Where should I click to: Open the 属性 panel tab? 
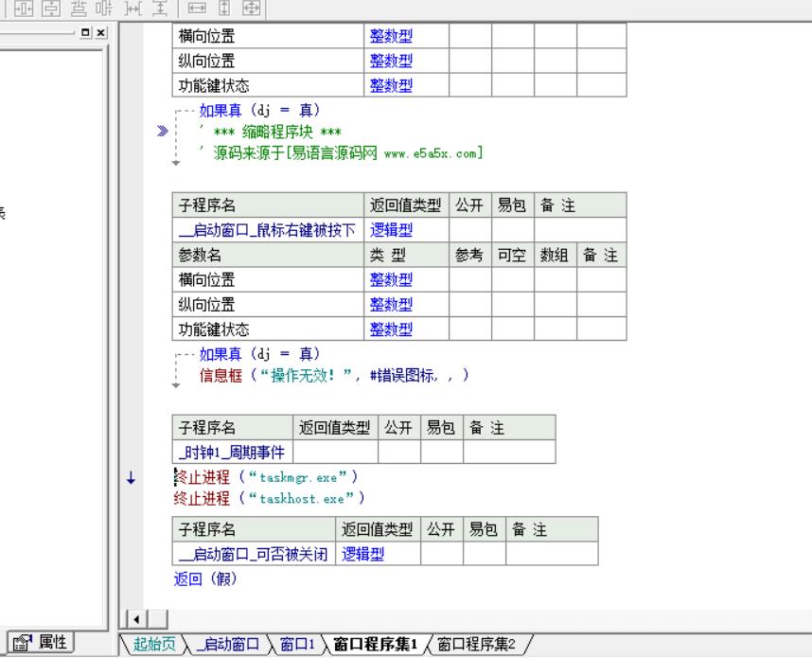[41, 643]
